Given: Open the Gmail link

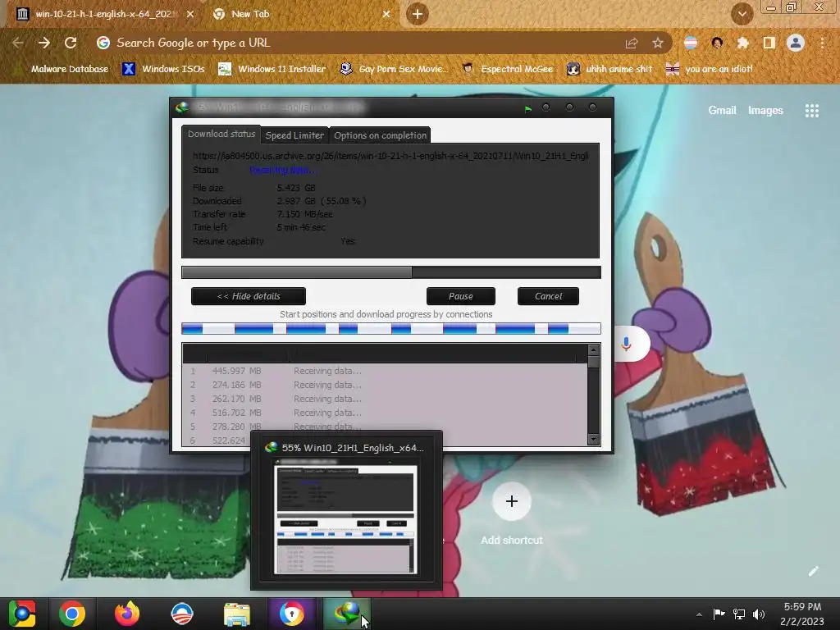Looking at the screenshot, I should click(x=722, y=111).
